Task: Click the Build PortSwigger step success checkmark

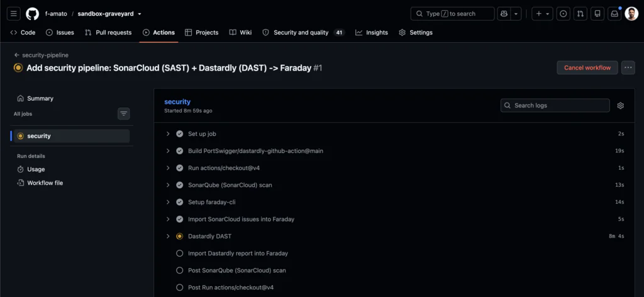Action: click(x=179, y=151)
